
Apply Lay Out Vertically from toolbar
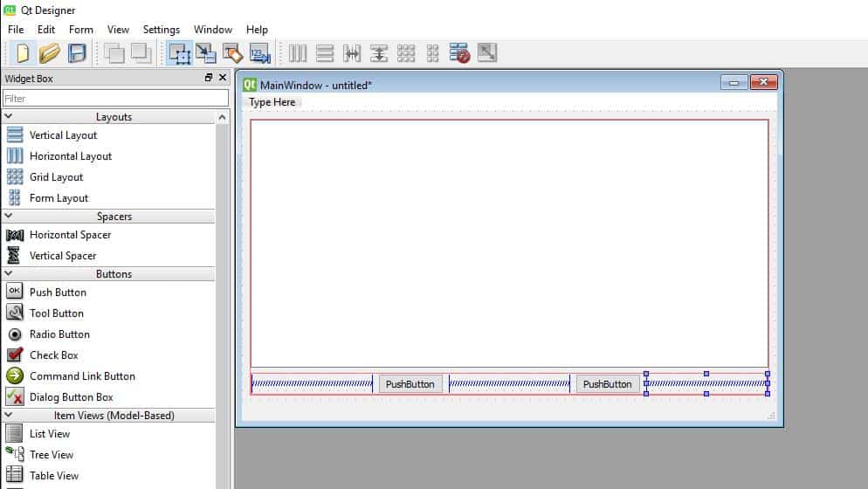click(x=325, y=53)
